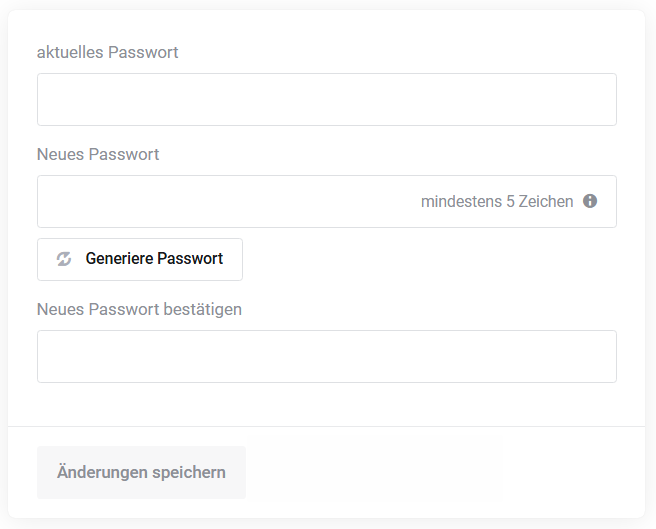Focus the aktuelles Passwort input field

click(x=326, y=99)
